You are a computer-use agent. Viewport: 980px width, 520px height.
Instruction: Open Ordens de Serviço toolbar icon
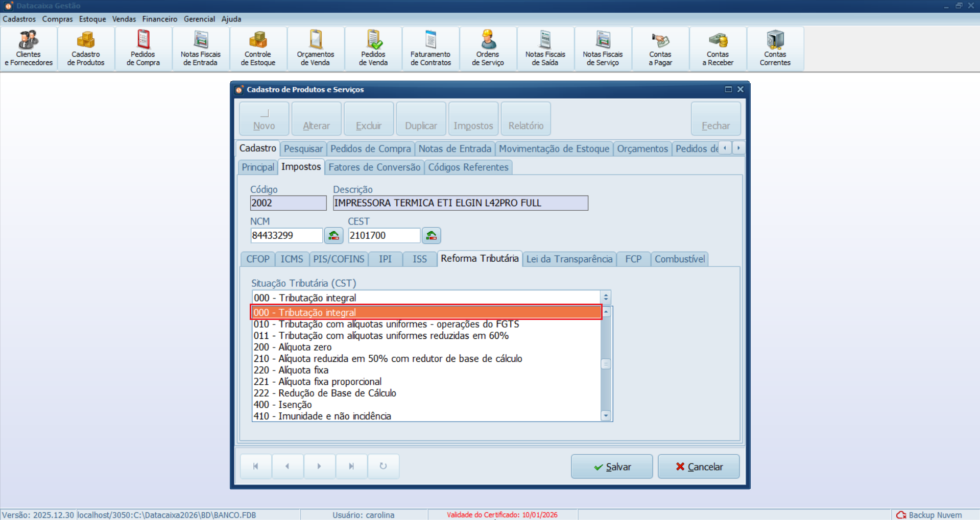pyautogui.click(x=488, y=49)
